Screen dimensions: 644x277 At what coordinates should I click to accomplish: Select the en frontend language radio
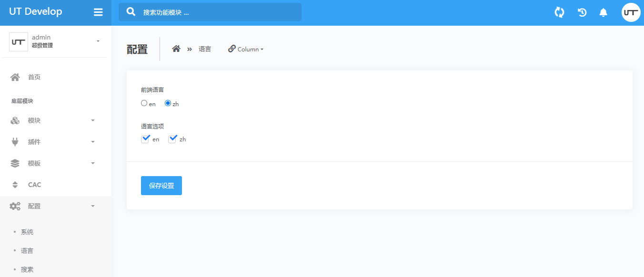(x=144, y=103)
